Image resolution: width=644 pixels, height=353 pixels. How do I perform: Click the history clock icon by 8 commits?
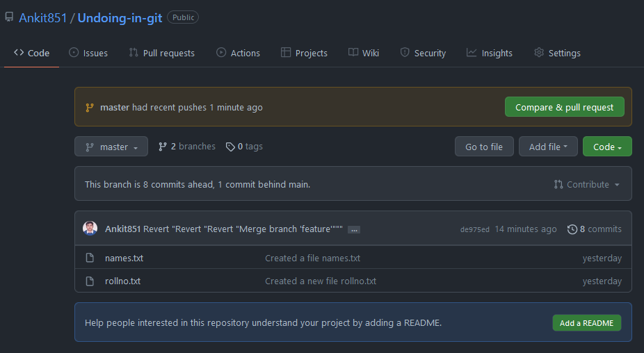coord(572,229)
